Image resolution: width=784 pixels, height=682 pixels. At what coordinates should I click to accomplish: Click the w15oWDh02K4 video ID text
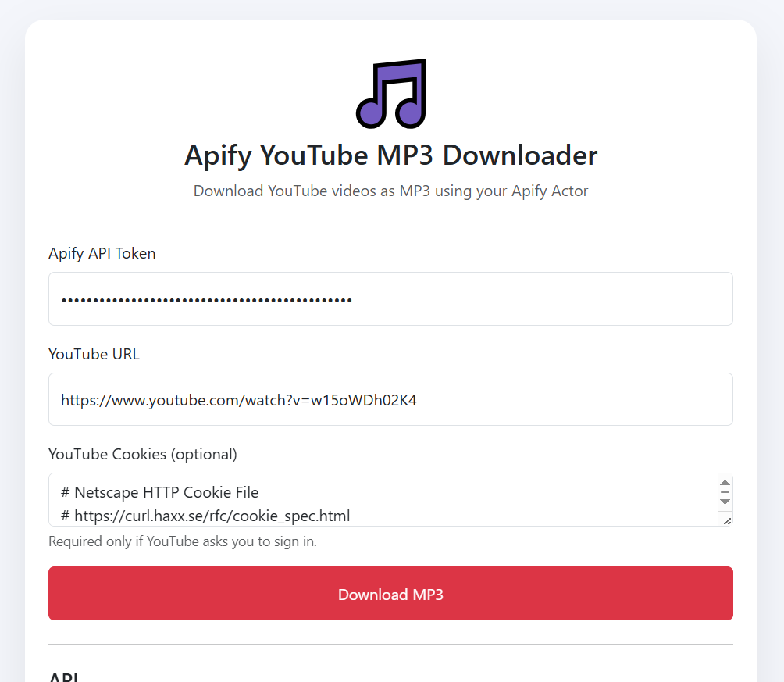click(364, 400)
